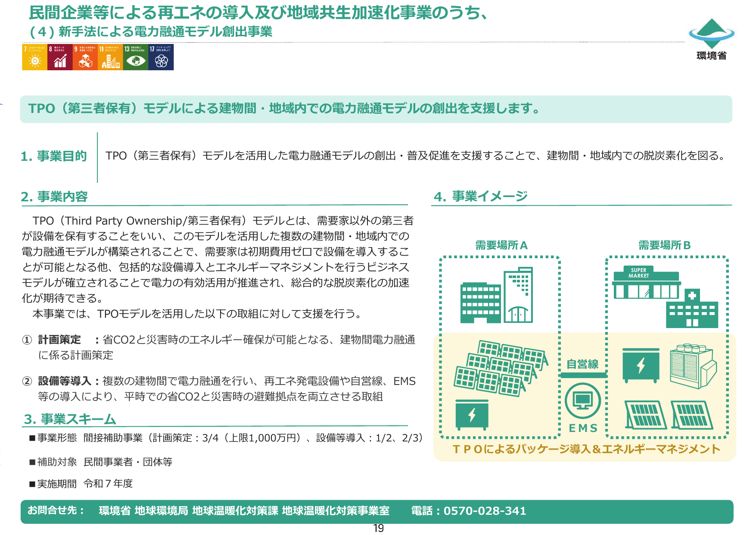
Task: Select the SDG goal 17 partnership icon
Action: click(161, 57)
